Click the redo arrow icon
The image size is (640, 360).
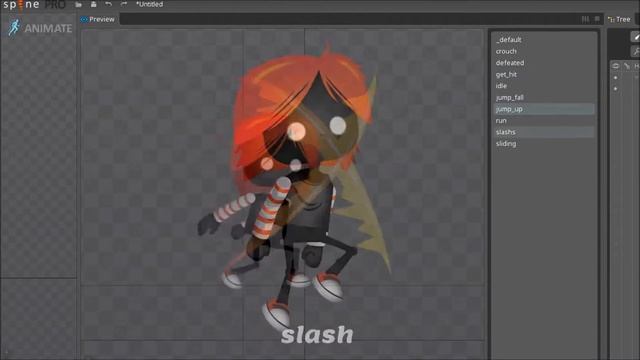(124, 4)
